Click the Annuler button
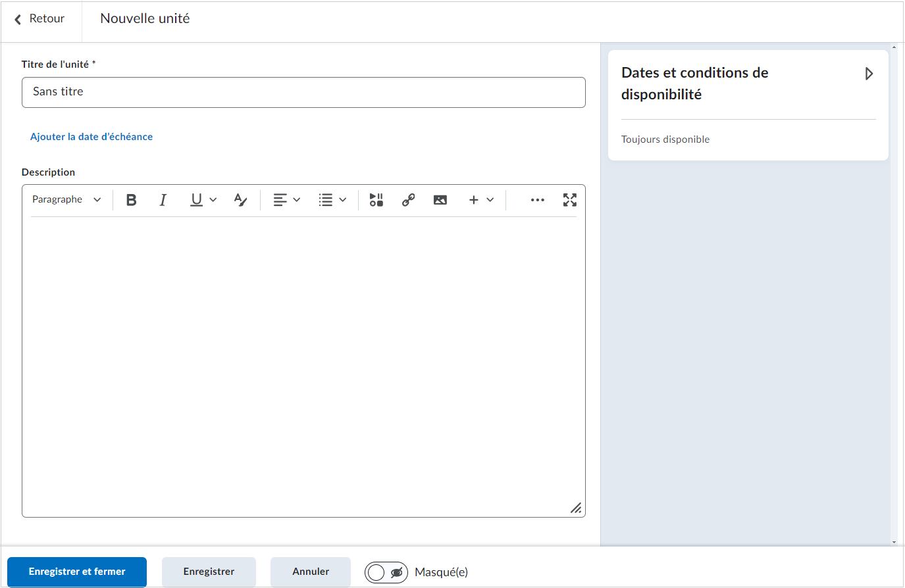This screenshot has height=588, width=905. (311, 572)
